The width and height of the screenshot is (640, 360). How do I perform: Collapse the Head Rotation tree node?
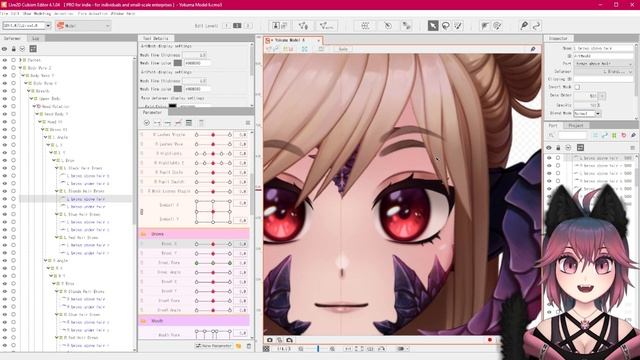(x=34, y=106)
